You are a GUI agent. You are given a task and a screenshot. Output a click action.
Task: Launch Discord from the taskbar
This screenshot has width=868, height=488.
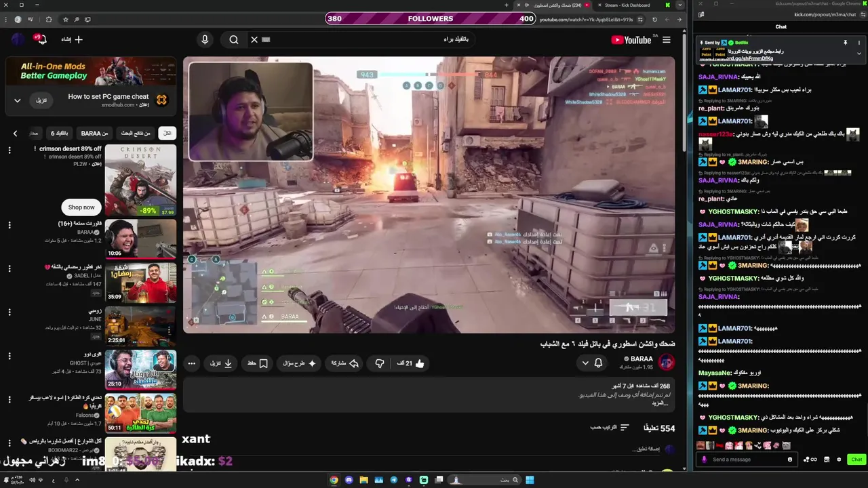[349, 480]
